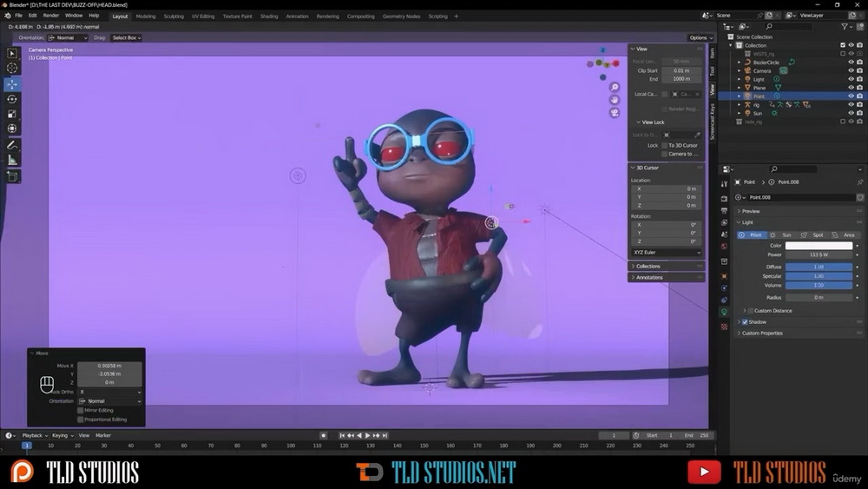Open the viewport Options popover
868x489 pixels.
pos(700,37)
